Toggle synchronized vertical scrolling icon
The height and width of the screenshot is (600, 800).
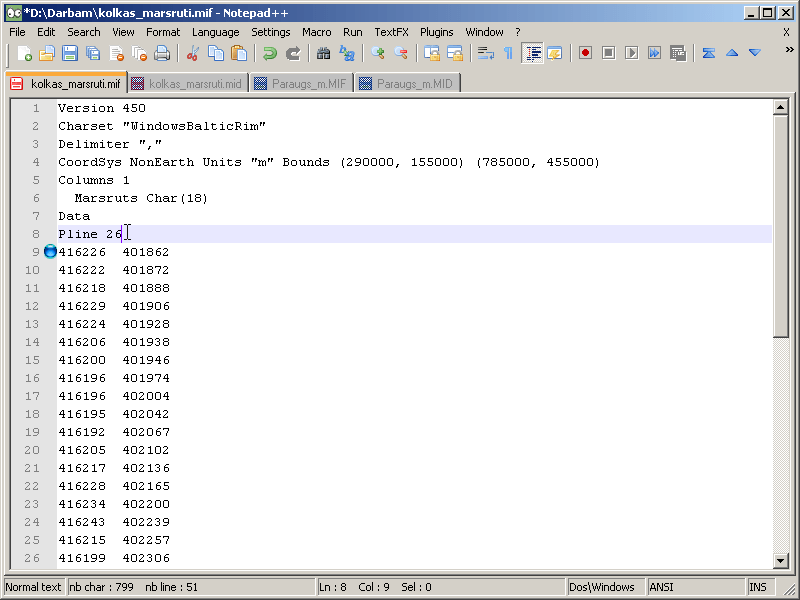[x=432, y=53]
